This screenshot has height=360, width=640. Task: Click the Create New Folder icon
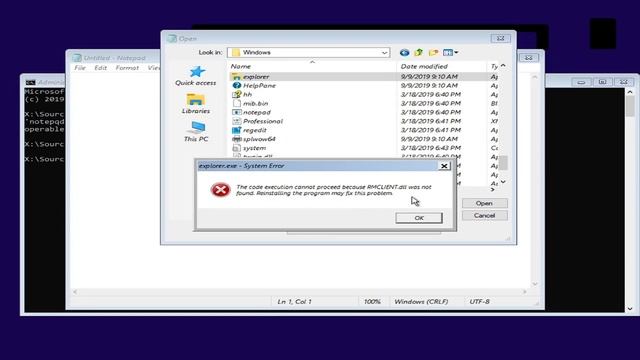point(433,53)
